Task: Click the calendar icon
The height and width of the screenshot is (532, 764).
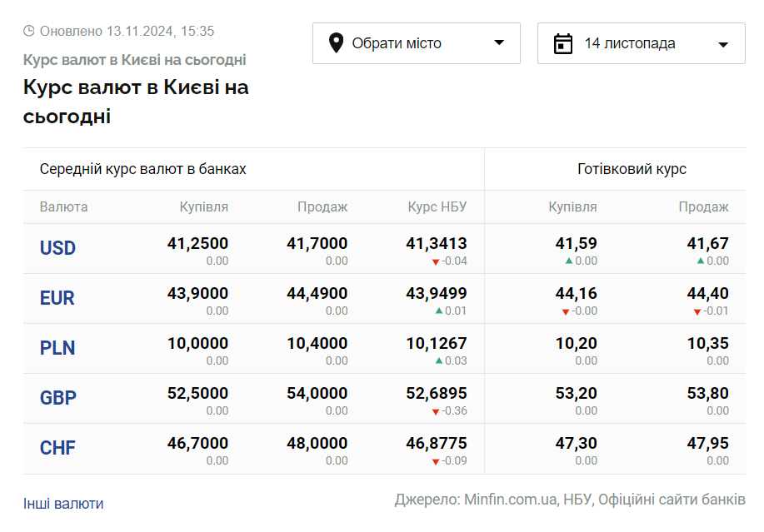Action: [562, 43]
